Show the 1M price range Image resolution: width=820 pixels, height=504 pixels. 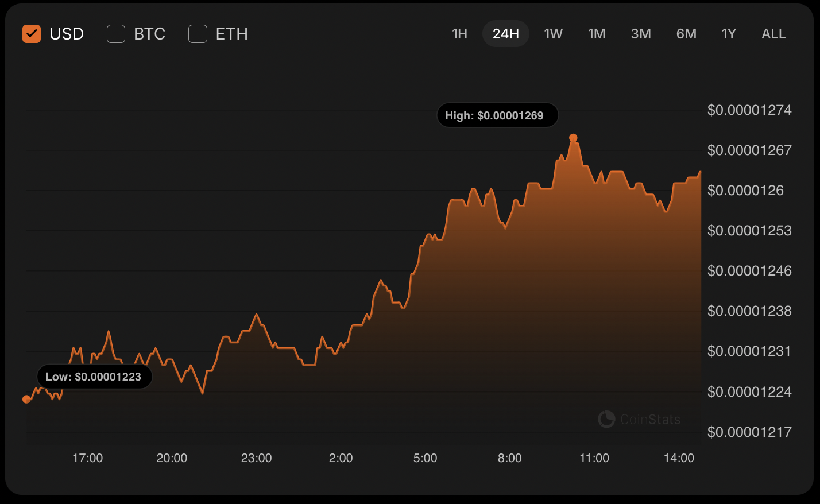click(x=597, y=34)
